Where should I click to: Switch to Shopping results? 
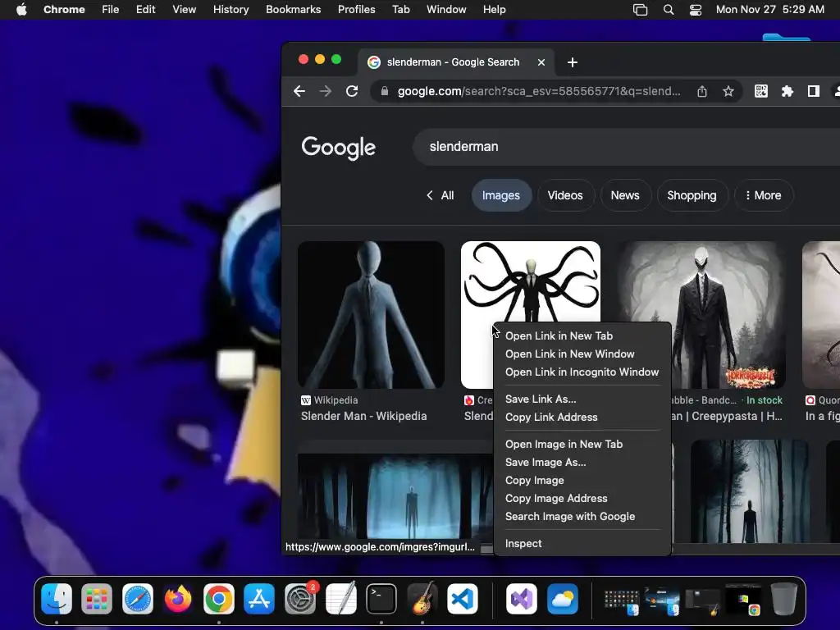click(x=692, y=195)
